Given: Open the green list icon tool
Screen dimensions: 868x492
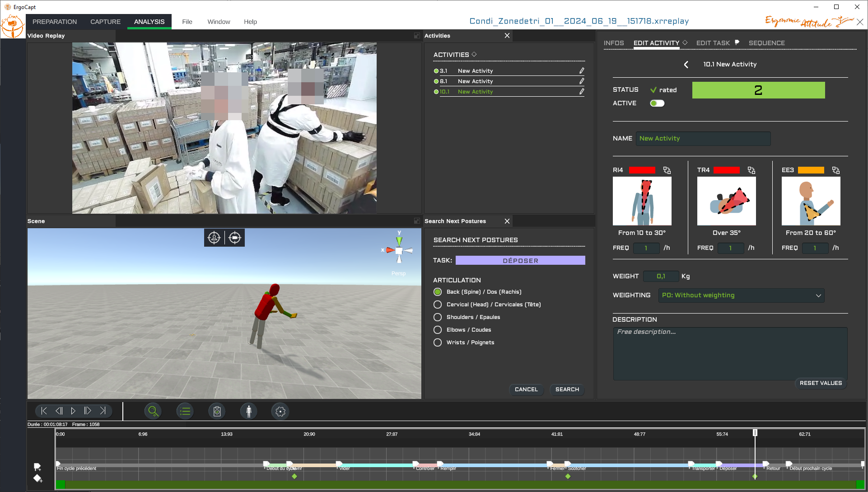Looking at the screenshot, I should tap(185, 411).
